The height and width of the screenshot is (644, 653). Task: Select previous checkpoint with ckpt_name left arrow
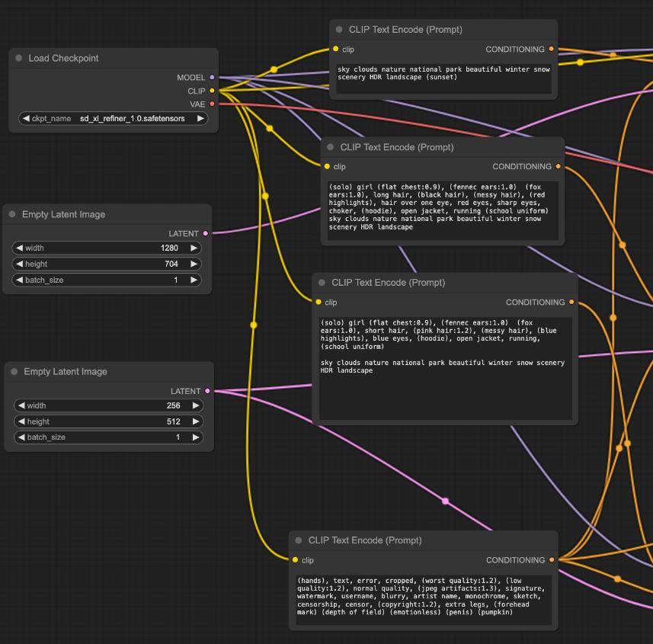(26, 118)
